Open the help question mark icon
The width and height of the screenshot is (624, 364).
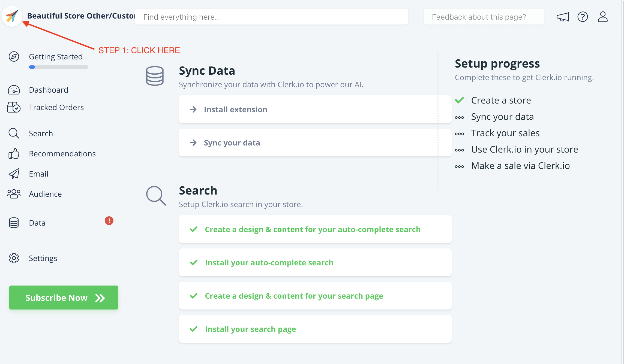583,17
